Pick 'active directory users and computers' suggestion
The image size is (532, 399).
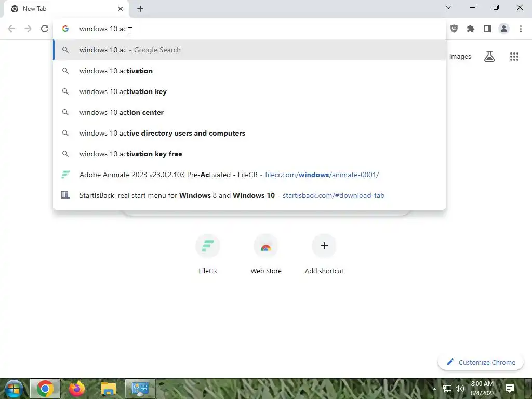pyautogui.click(x=249, y=133)
